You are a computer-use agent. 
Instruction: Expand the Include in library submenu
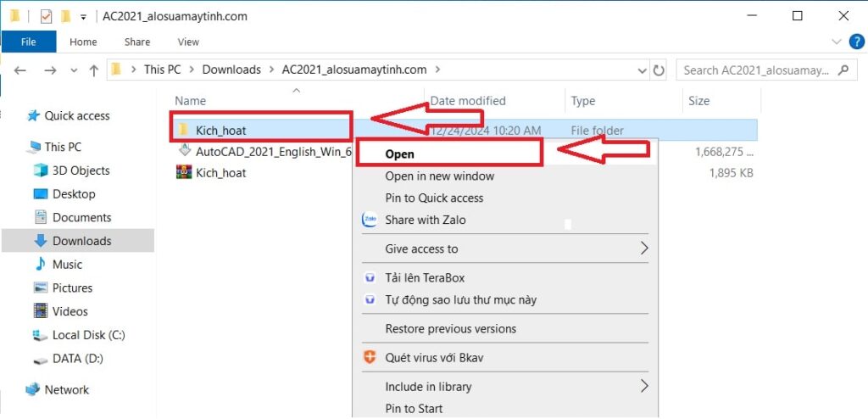505,386
